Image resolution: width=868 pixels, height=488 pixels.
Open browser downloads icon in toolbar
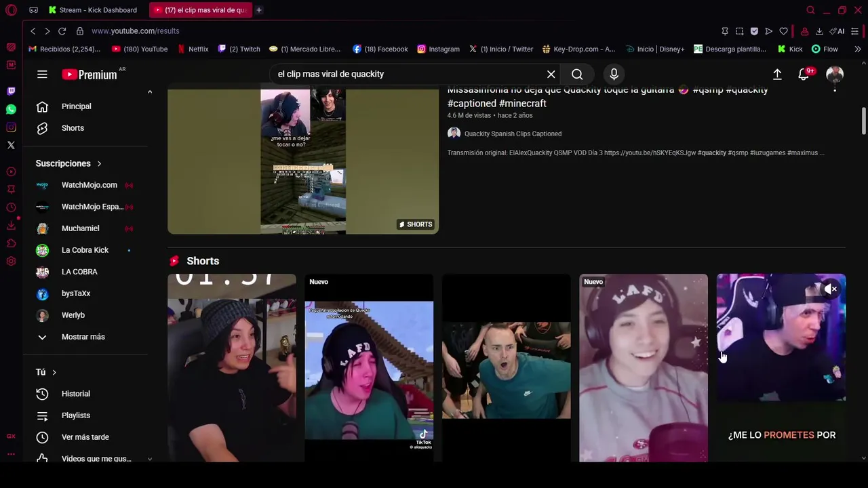(x=819, y=31)
